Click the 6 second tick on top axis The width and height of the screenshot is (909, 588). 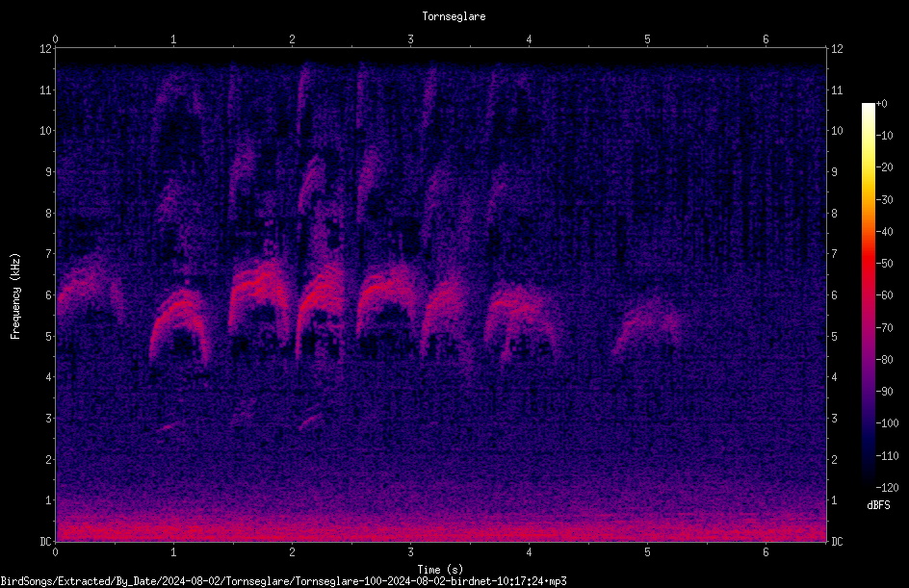[x=766, y=39]
